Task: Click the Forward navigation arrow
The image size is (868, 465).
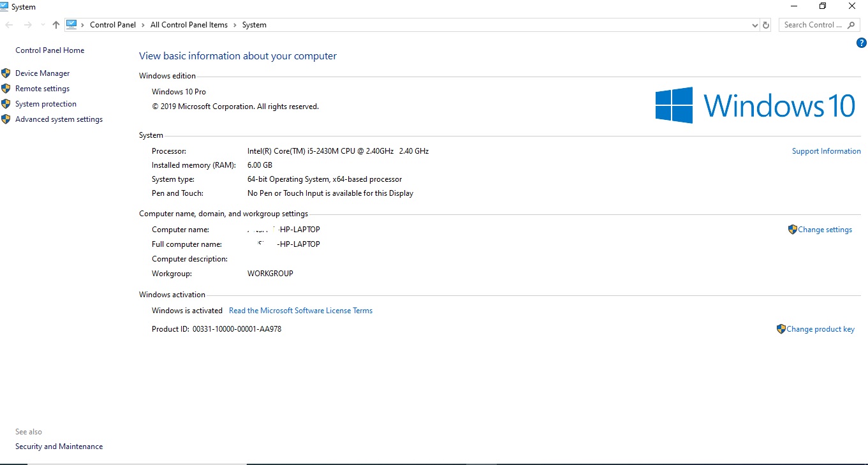Action: pyautogui.click(x=27, y=25)
